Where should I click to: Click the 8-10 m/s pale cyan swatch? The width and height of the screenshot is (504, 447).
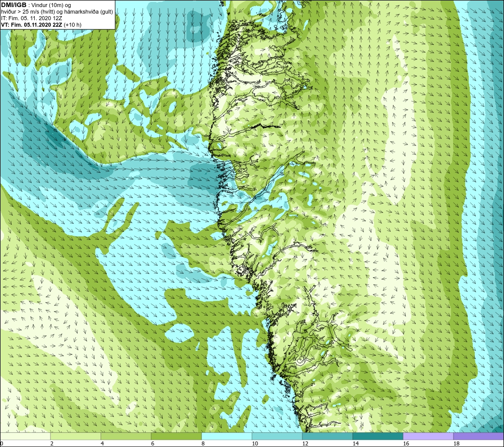[x=227, y=436]
